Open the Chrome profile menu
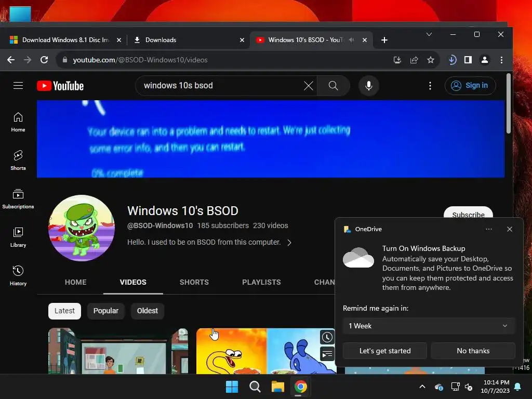 point(485,60)
